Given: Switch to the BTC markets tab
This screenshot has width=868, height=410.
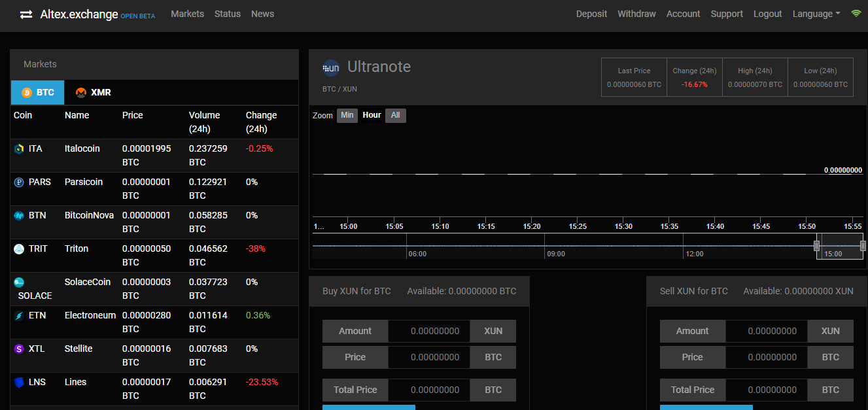Looking at the screenshot, I should pyautogui.click(x=38, y=92).
